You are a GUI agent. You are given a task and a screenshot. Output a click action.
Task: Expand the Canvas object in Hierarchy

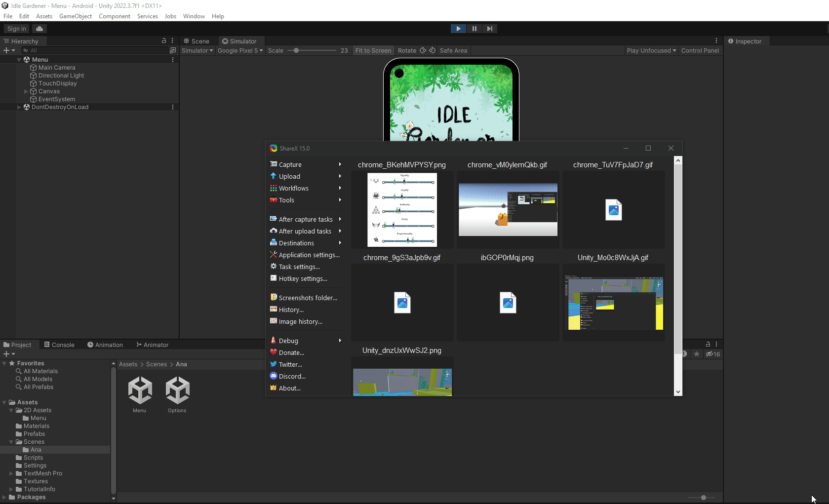[26, 91]
